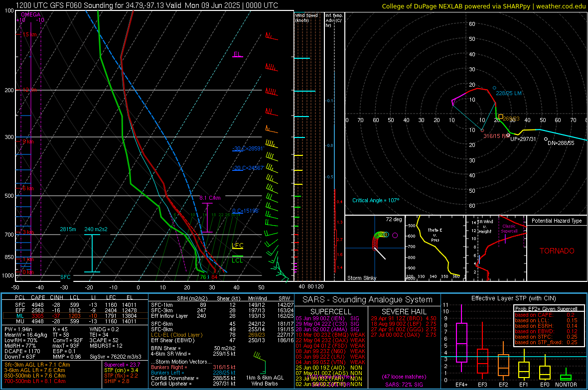Click the 0 C=15196' freezing level label
The image size is (588, 390).
[x=246, y=211]
